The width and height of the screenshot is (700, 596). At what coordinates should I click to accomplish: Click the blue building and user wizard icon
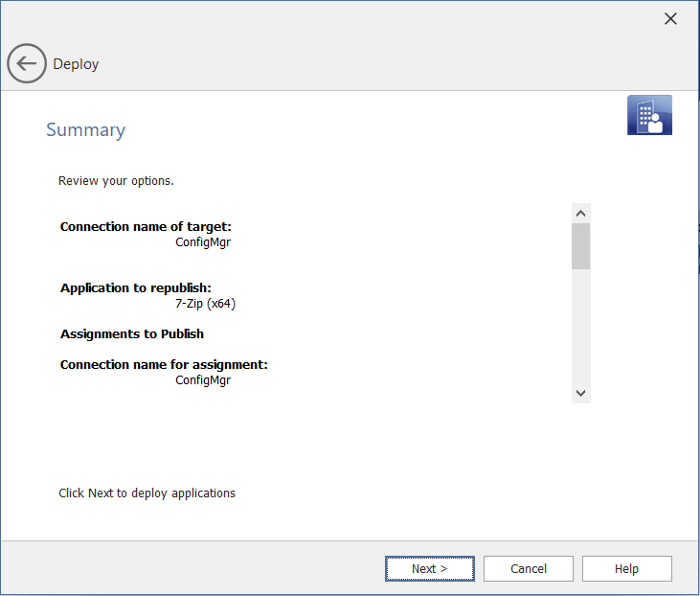pyautogui.click(x=649, y=115)
